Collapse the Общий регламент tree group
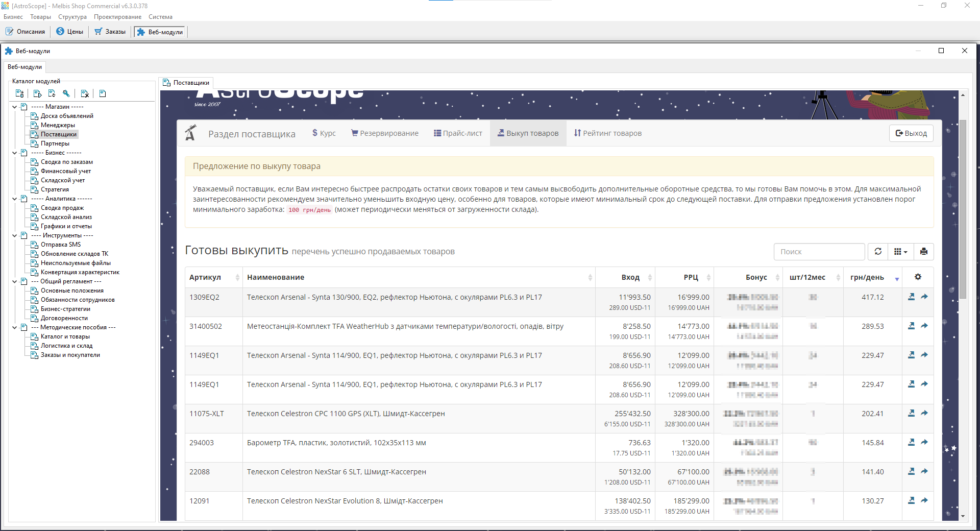Image resolution: width=980 pixels, height=531 pixels. click(15, 281)
